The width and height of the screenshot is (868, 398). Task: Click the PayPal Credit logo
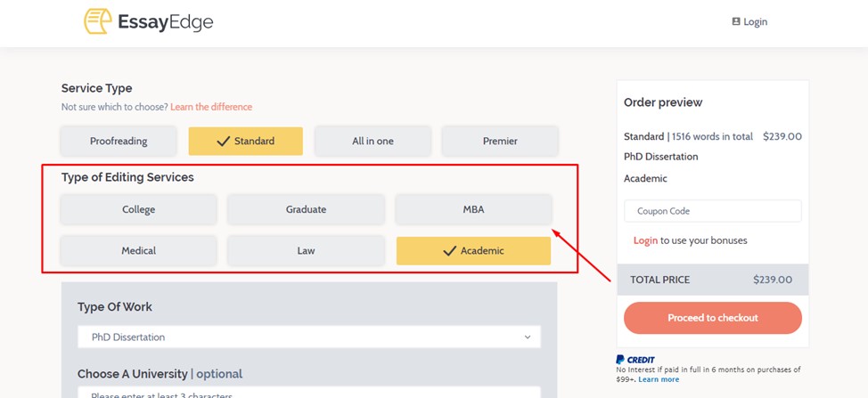[x=635, y=360]
